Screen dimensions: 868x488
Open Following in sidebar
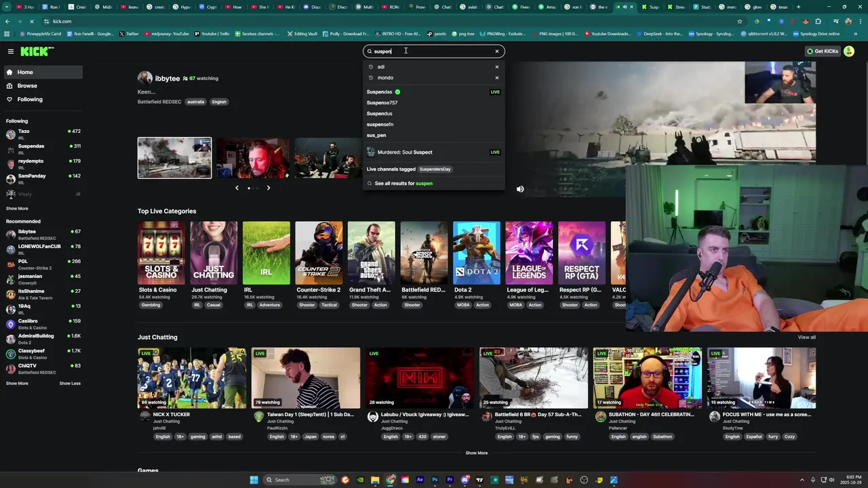(42, 99)
